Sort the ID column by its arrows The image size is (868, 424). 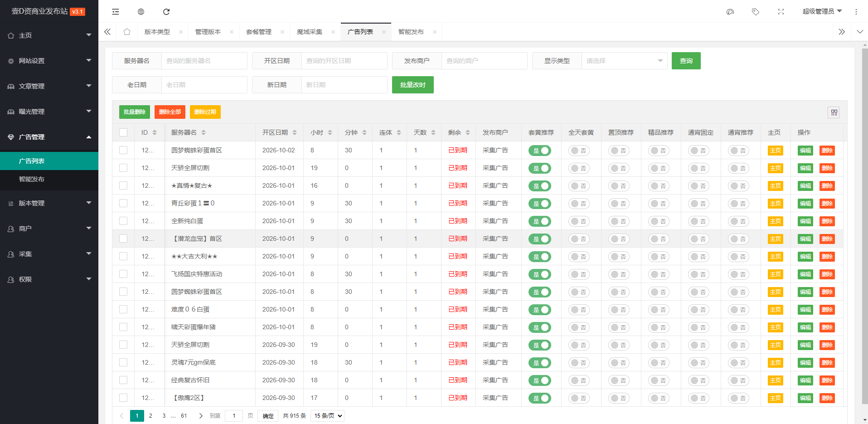pyautogui.click(x=155, y=132)
